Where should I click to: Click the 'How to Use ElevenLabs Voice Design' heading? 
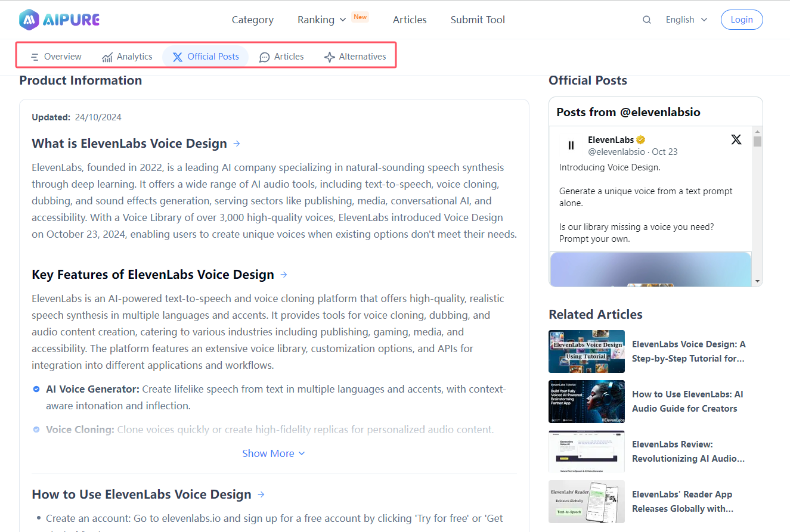coord(141,494)
